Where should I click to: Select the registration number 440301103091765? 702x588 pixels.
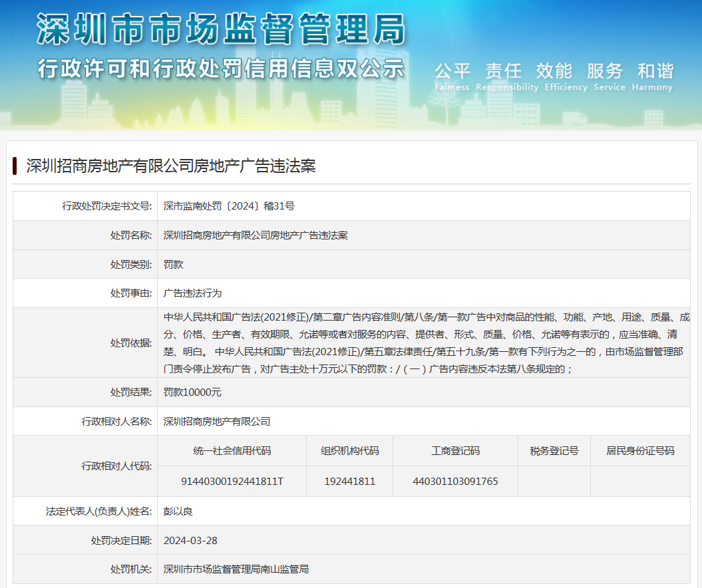(x=455, y=482)
